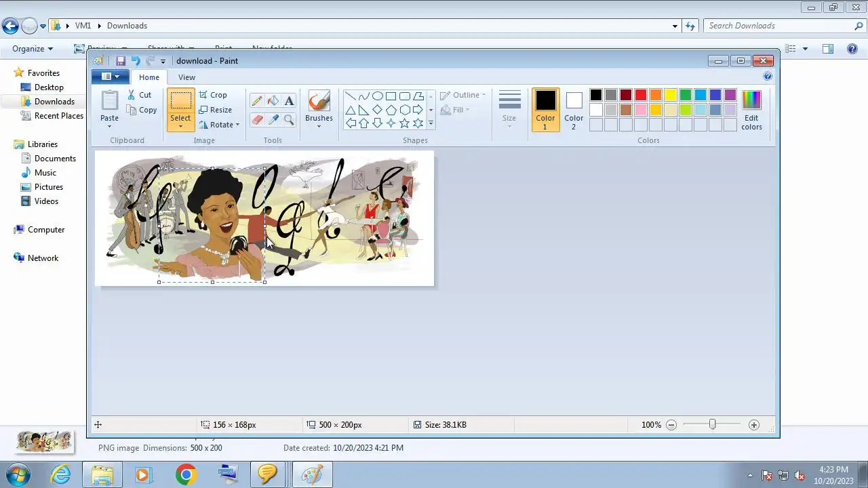Screen dimensions: 868x488
Task: Select the Color picker eyedropper tool
Action: point(273,120)
